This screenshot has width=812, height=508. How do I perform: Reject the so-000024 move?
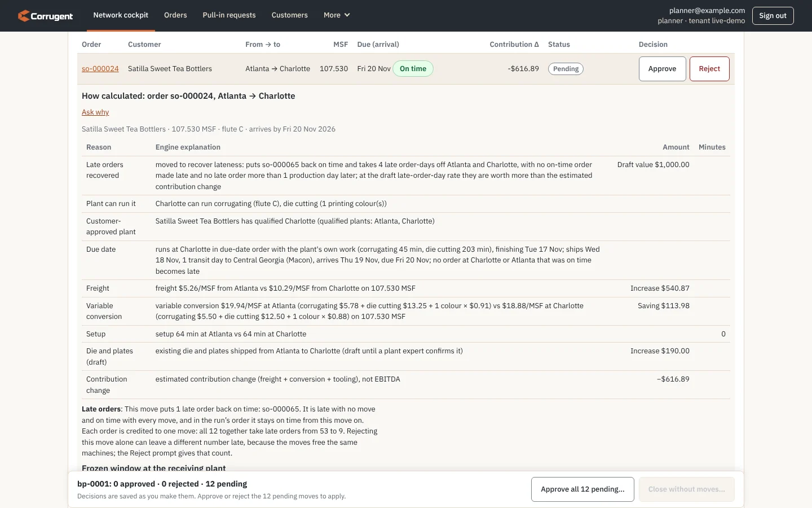tap(709, 69)
